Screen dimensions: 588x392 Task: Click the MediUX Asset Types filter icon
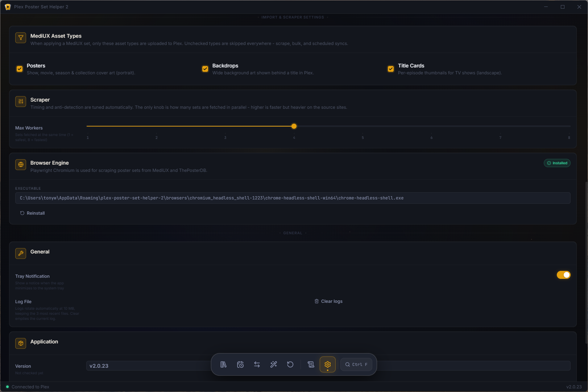point(21,38)
